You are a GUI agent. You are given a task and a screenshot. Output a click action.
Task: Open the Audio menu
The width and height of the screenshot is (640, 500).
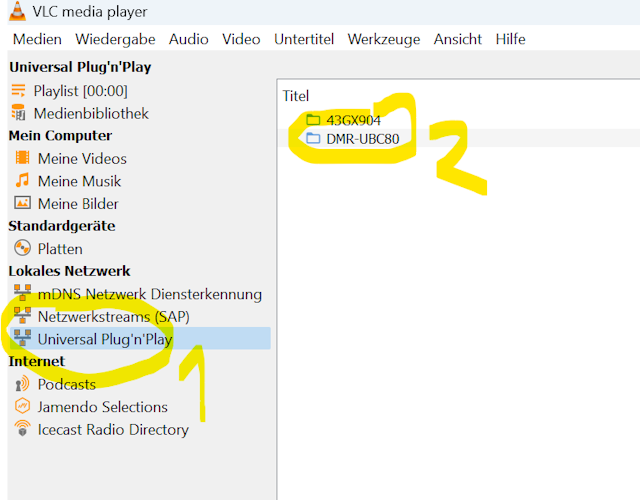point(189,39)
